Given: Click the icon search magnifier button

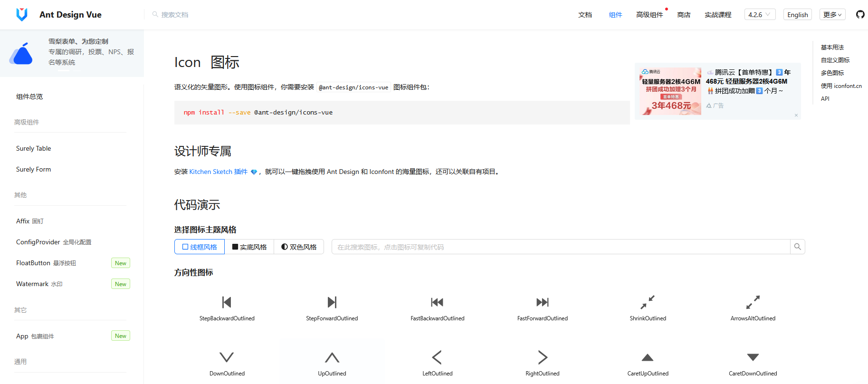Looking at the screenshot, I should click(797, 247).
